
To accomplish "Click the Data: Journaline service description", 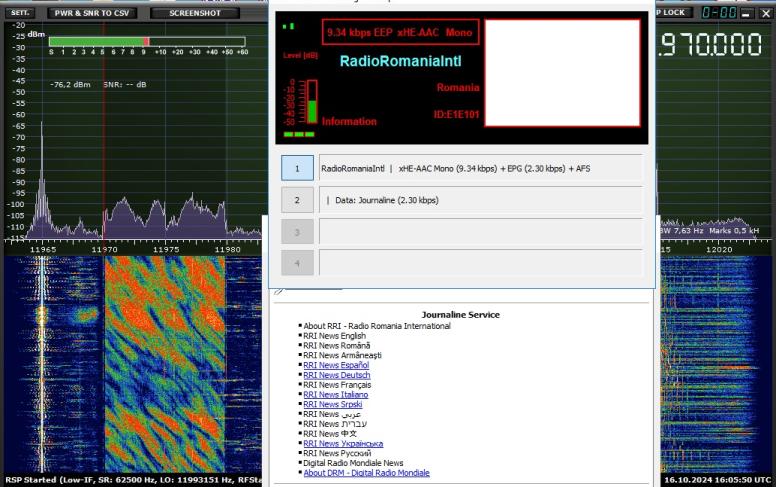I will pyautogui.click(x=481, y=200).
